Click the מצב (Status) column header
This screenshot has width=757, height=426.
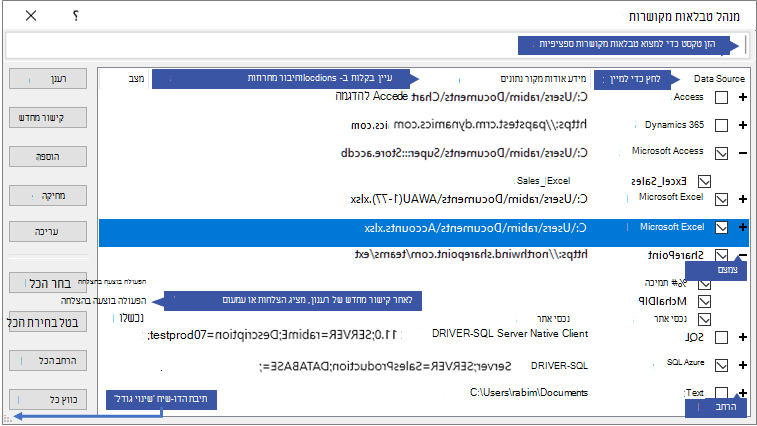click(x=136, y=79)
